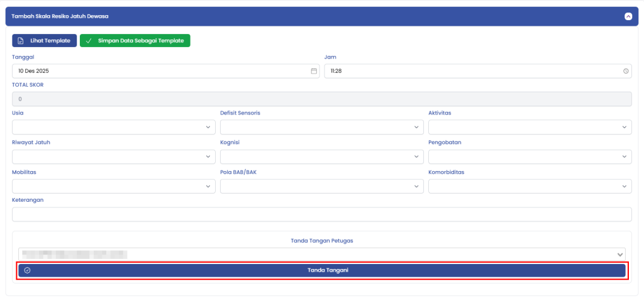Click Simpan Data Sebagai Template button
Image resolution: width=644 pixels, height=298 pixels.
135,41
